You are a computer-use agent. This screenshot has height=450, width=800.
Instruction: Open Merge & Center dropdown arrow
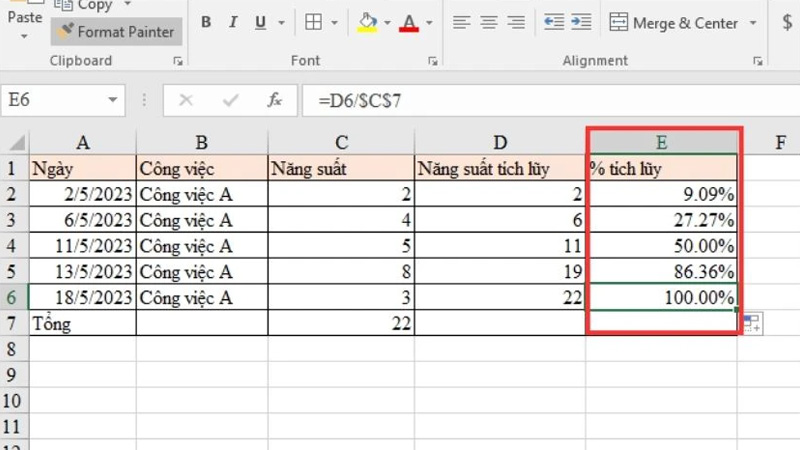[x=753, y=23]
